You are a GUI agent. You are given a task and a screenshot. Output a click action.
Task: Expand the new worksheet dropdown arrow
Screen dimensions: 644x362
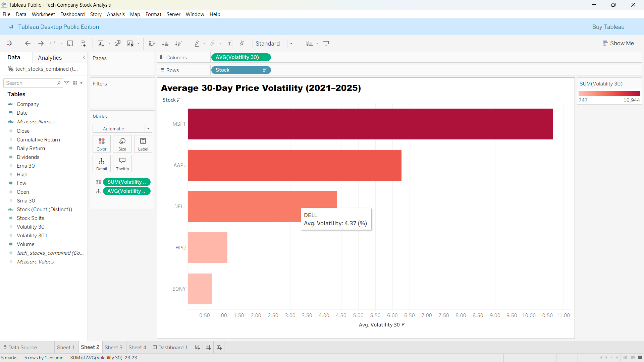click(x=109, y=44)
